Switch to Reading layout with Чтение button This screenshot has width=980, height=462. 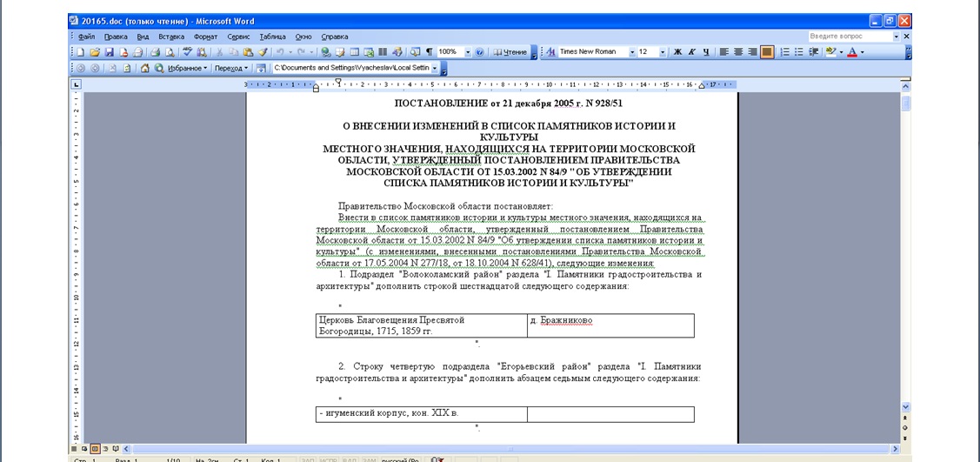pyautogui.click(x=510, y=52)
